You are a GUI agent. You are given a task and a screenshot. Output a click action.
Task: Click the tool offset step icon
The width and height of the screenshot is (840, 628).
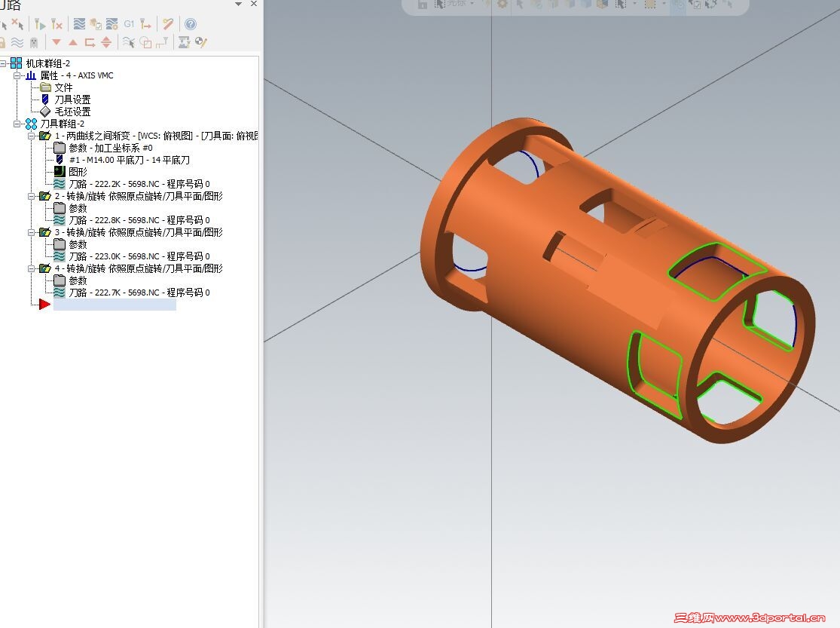click(x=162, y=42)
